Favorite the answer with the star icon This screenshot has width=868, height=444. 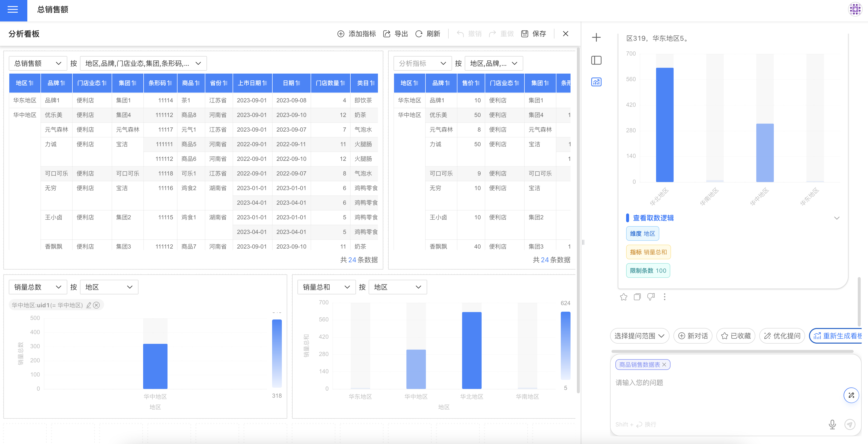[623, 297]
